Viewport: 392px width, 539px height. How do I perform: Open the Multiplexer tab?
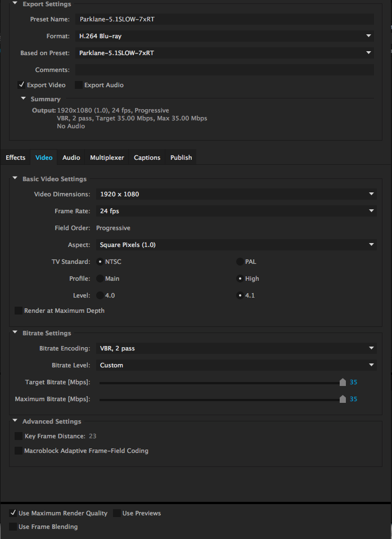(107, 158)
